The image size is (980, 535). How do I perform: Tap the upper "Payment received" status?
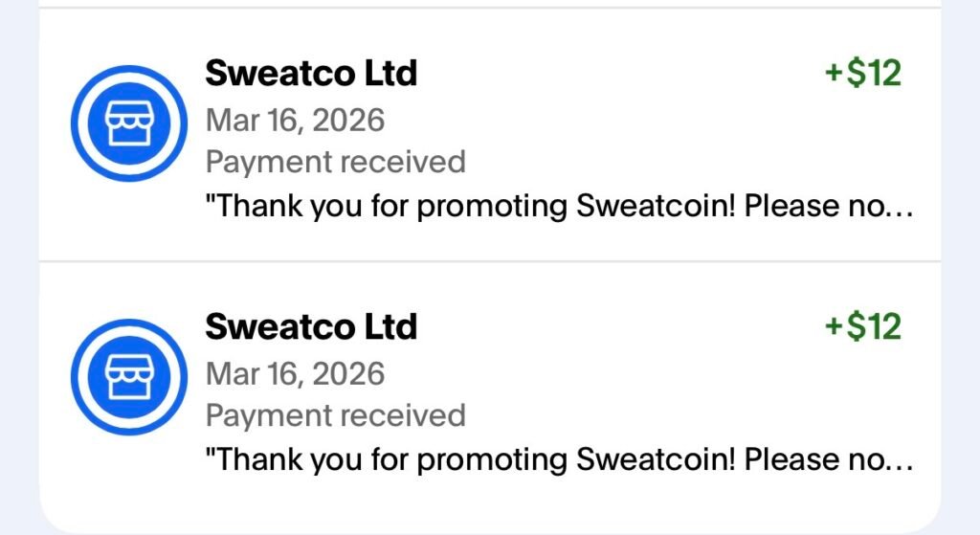335,162
